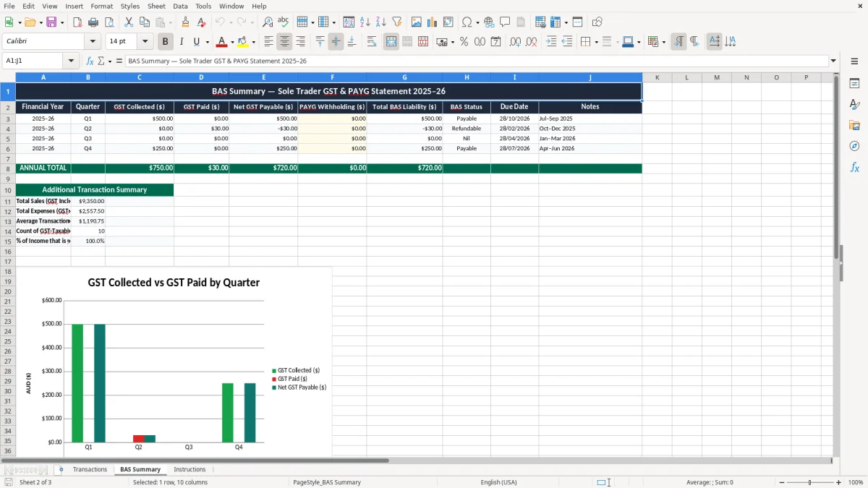Click into the formula input line

tap(476, 61)
